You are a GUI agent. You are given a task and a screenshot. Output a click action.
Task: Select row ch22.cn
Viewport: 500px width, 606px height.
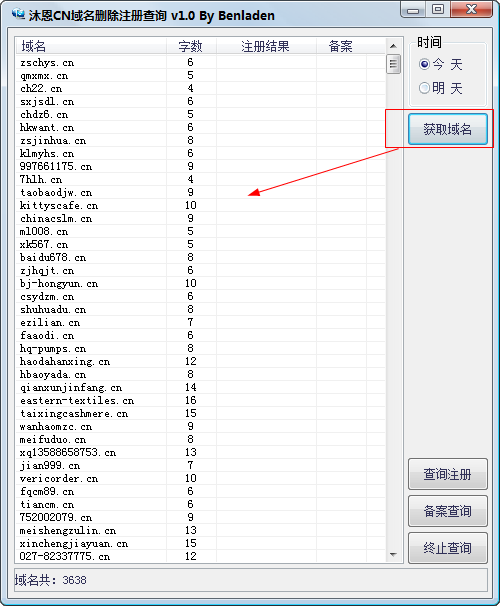[x=201, y=89]
